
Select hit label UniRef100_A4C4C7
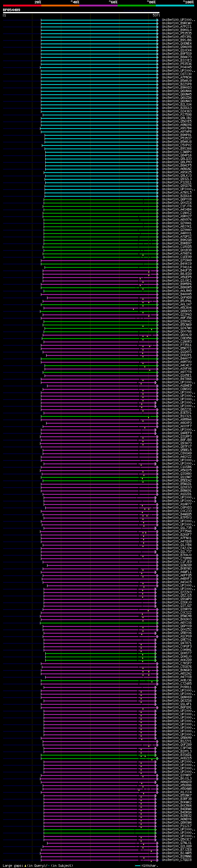tap(176, 365)
